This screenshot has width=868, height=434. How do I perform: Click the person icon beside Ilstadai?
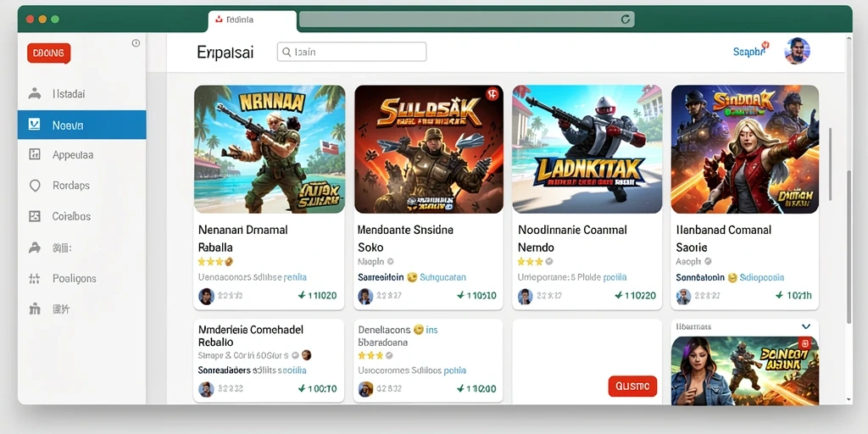pos(34,93)
